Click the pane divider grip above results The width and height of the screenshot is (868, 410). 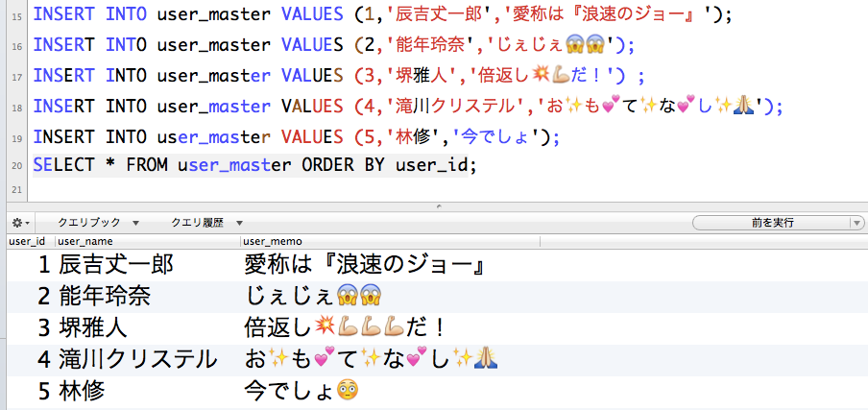[x=439, y=206]
